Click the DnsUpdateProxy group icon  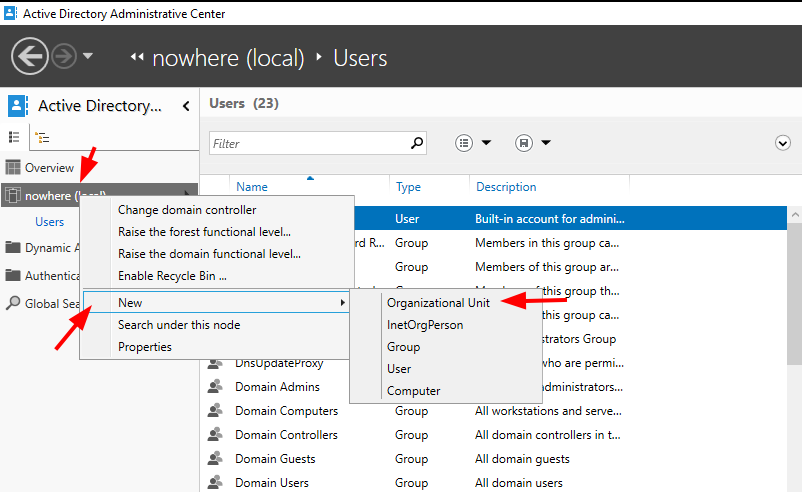(215, 364)
